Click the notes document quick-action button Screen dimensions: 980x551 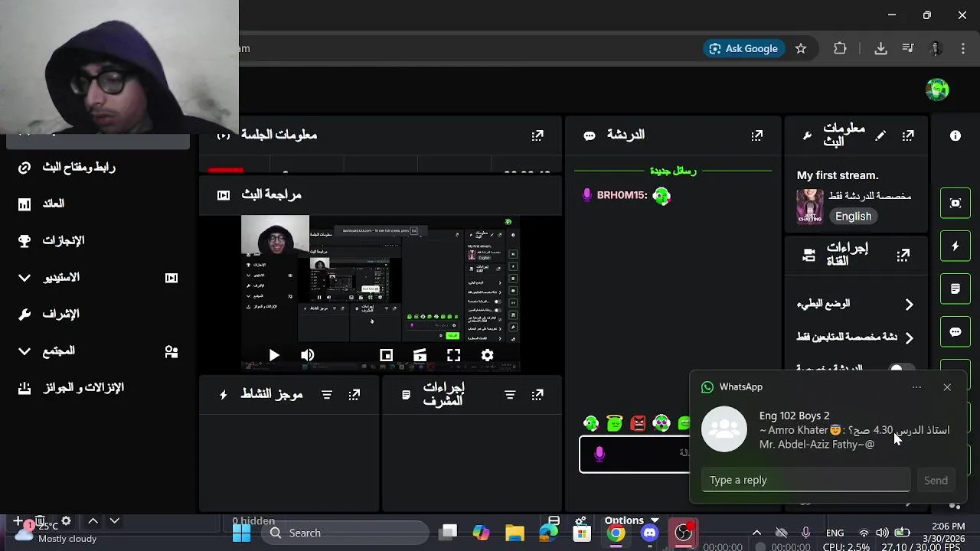[x=955, y=289]
